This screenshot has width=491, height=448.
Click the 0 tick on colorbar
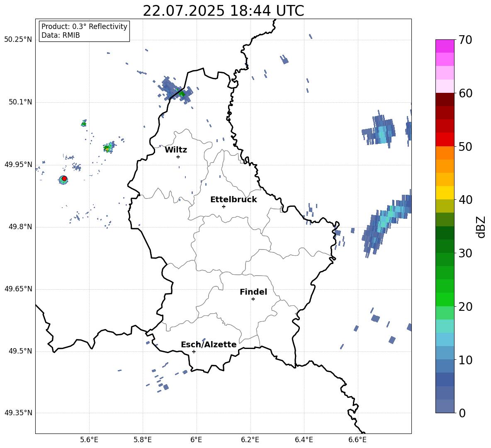(x=462, y=413)
